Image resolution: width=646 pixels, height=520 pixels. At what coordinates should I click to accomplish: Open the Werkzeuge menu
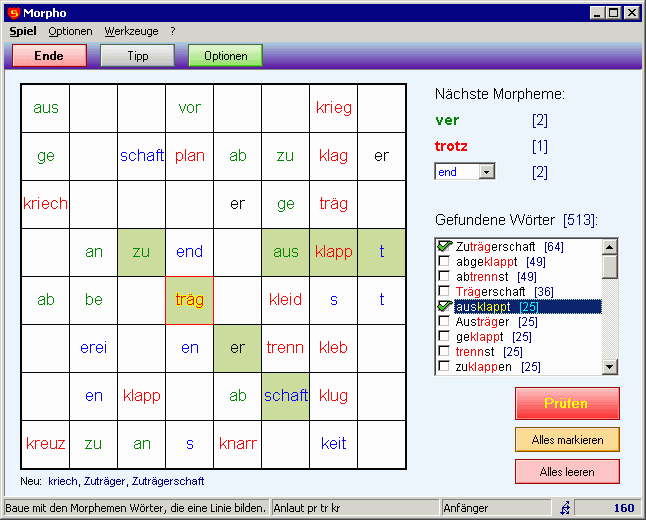(x=131, y=31)
